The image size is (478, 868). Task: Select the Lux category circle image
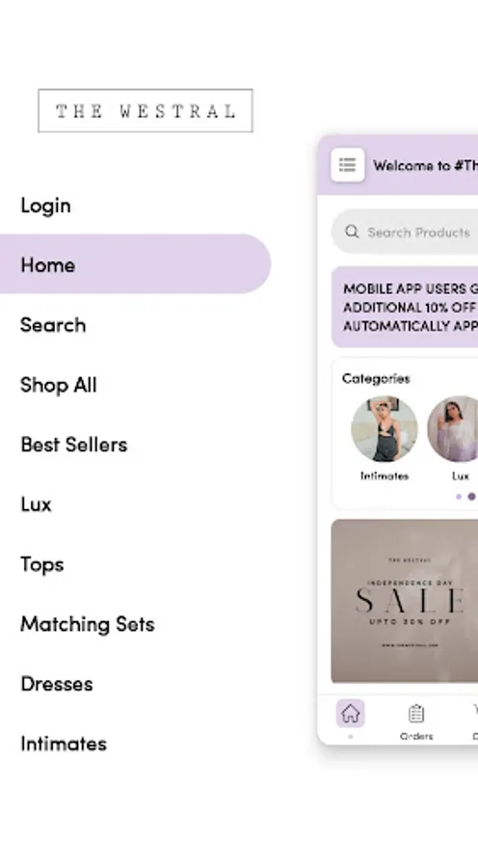pos(454,428)
